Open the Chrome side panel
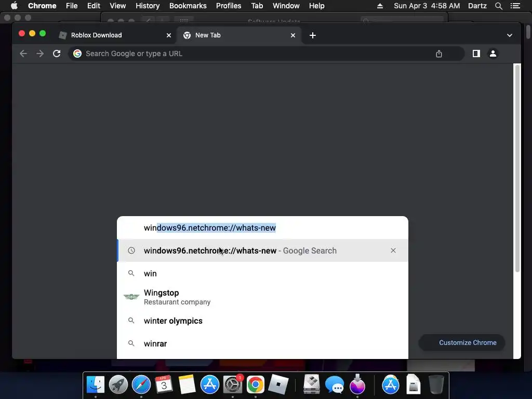The height and width of the screenshot is (399, 532). pyautogui.click(x=476, y=54)
